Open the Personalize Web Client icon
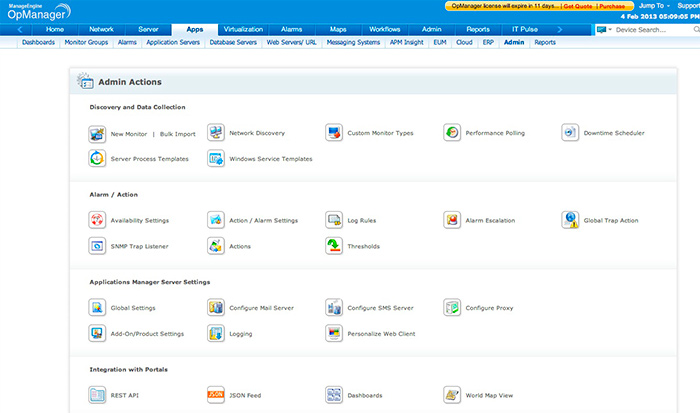Viewport: 700px width, 413px height. [x=334, y=334]
